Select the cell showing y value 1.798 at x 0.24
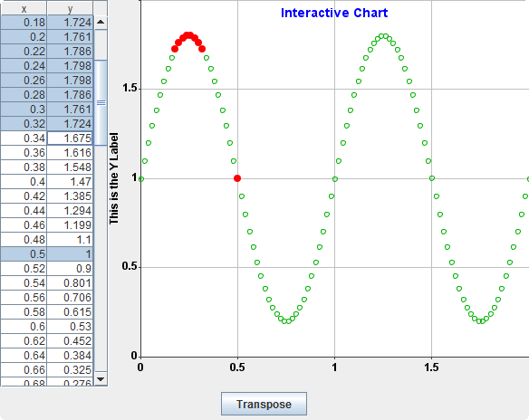Screen dimensions: 529x420 70,66
